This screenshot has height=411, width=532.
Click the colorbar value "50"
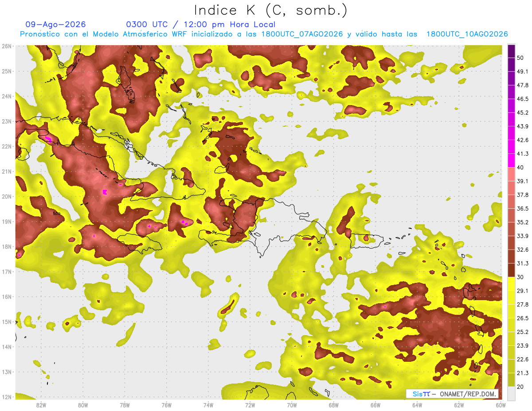[520, 58]
